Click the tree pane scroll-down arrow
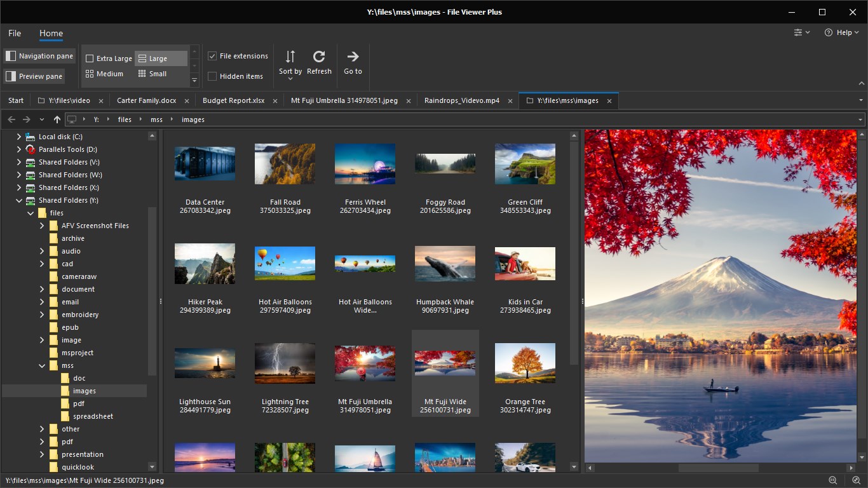The height and width of the screenshot is (488, 868). (x=152, y=467)
